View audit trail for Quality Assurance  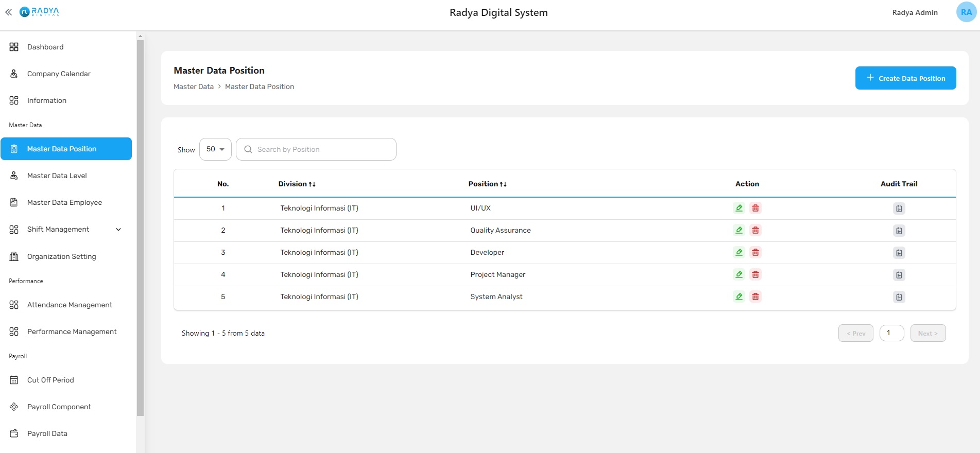coord(899,231)
